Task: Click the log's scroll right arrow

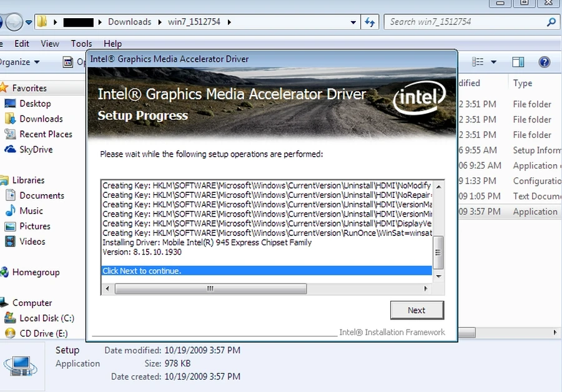Action: [426, 288]
